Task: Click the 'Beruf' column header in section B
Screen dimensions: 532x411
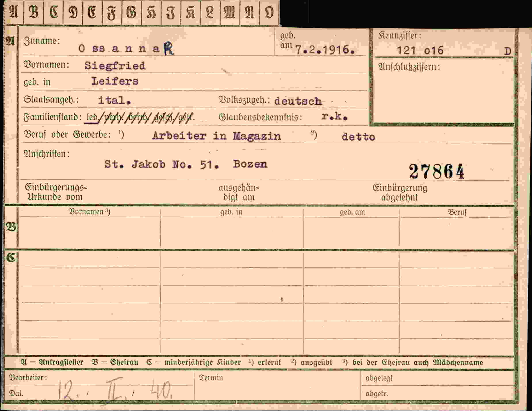Action: point(457,212)
